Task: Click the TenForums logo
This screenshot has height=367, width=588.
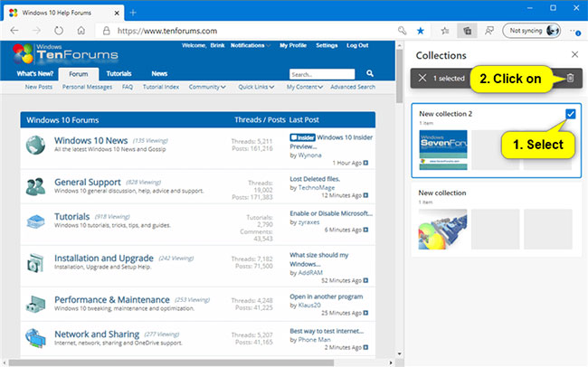Action: (x=65, y=53)
